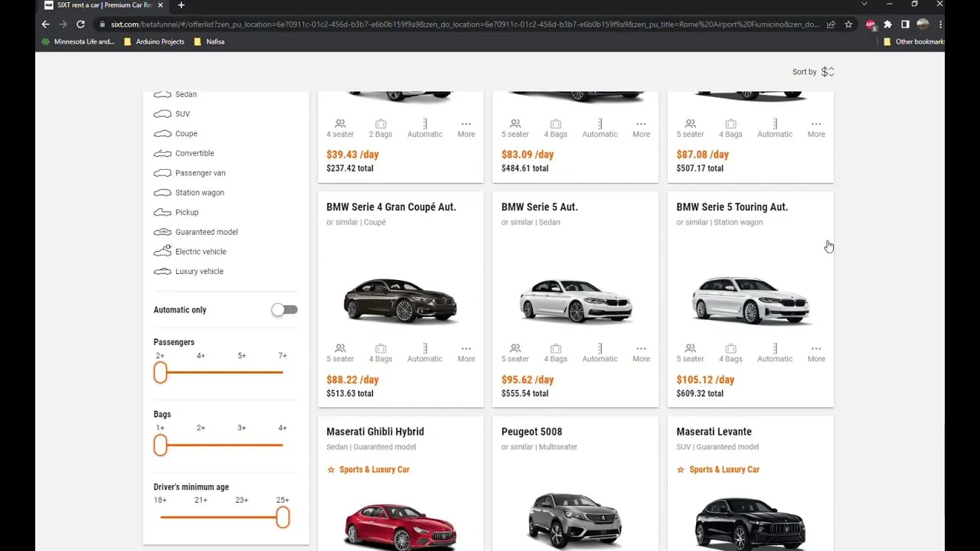The height and width of the screenshot is (551, 980).
Task: Click bags icon on BMW Serie 5 Aut. card
Action: tap(556, 348)
